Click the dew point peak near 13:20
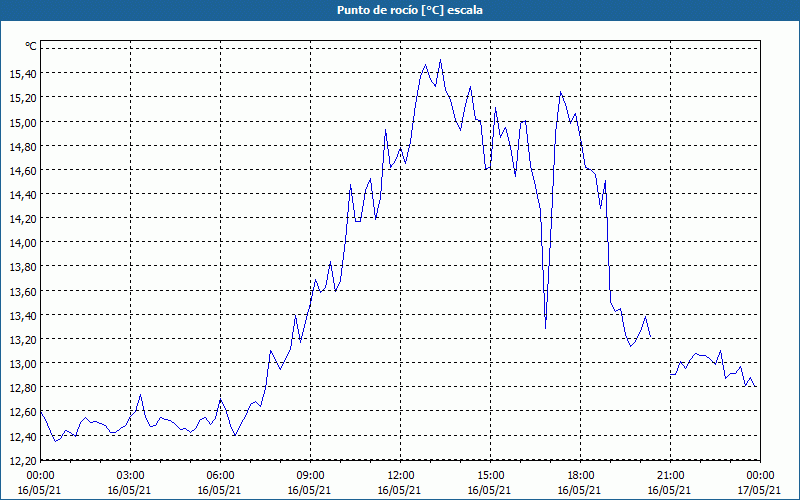This screenshot has width=800, height=500. coord(440,60)
